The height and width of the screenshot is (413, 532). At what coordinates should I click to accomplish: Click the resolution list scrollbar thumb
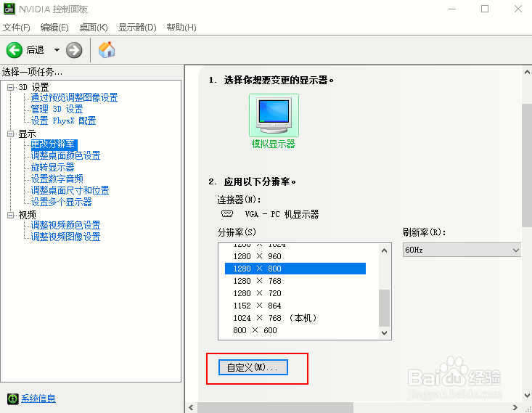pyautogui.click(x=384, y=308)
